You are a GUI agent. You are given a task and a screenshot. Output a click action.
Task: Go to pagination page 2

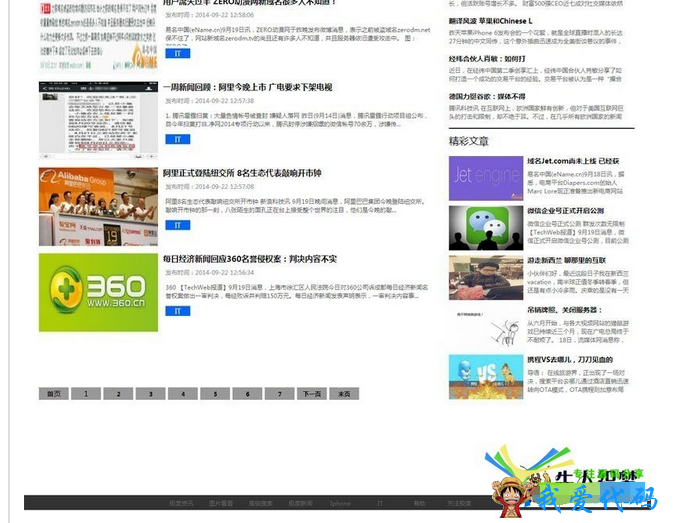[118, 393]
